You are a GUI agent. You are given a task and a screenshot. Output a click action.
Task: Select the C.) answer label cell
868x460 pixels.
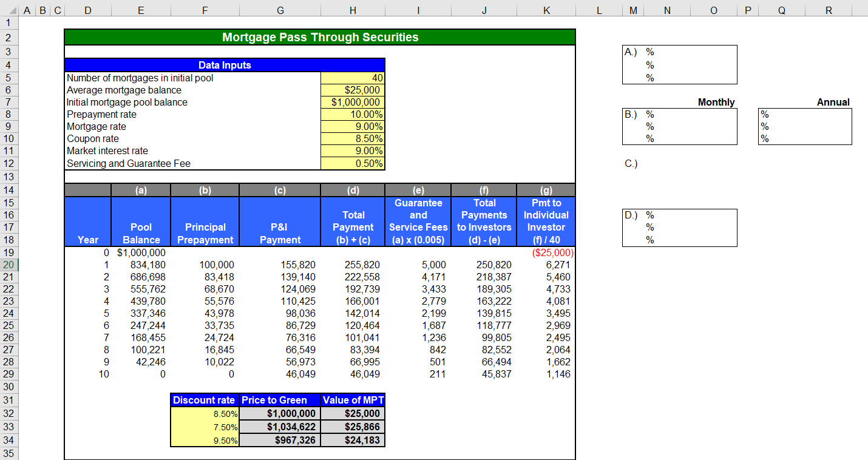click(x=630, y=164)
